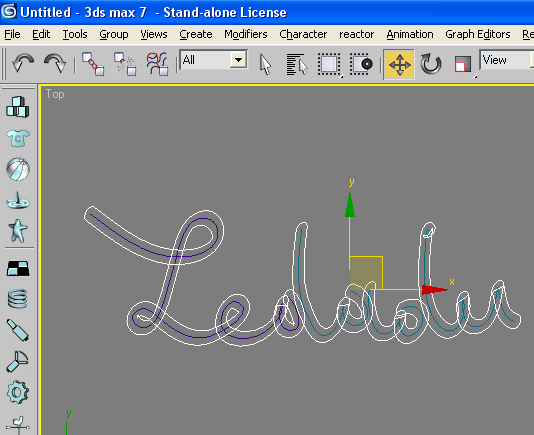The image size is (534, 435).
Task: Click Rectangular Selection Region icon
Action: click(329, 64)
